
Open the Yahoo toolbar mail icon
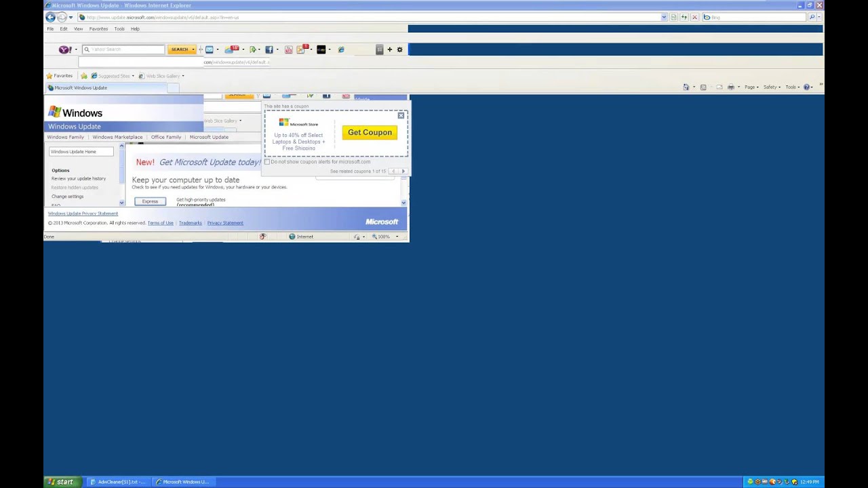[210, 49]
